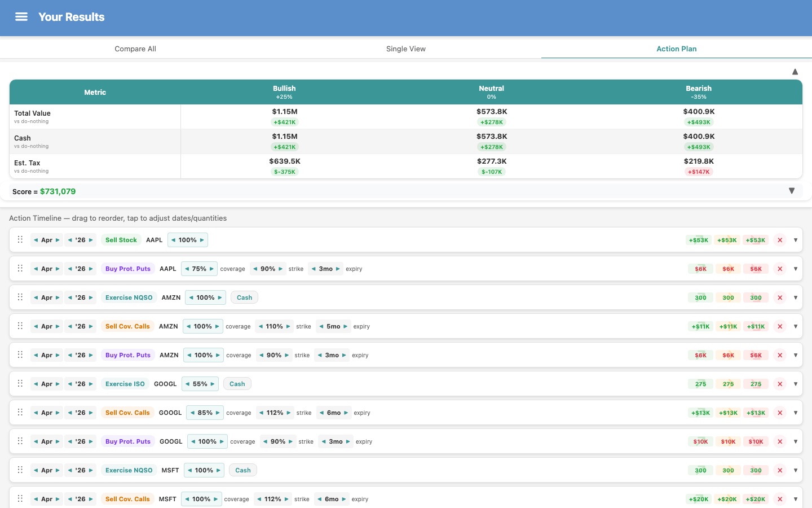Toggle the Cash method on the MSFT Exercise NQSO row

[243, 470]
